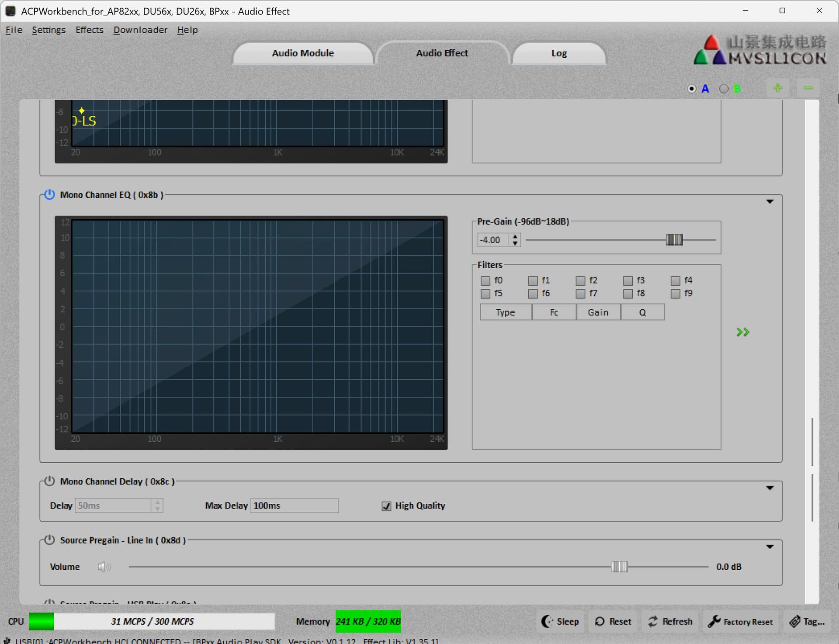
Task: Select preset B radio button
Action: 724,89
